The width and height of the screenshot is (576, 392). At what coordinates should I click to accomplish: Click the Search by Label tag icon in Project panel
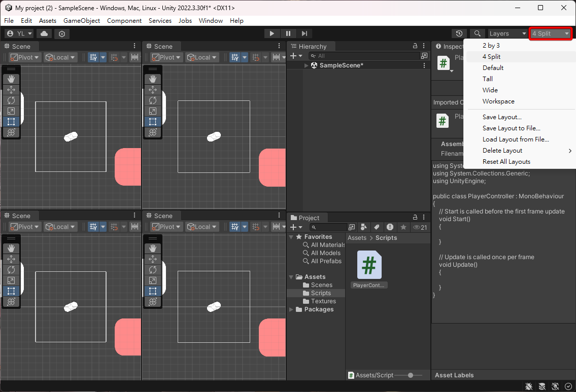pyautogui.click(x=377, y=227)
